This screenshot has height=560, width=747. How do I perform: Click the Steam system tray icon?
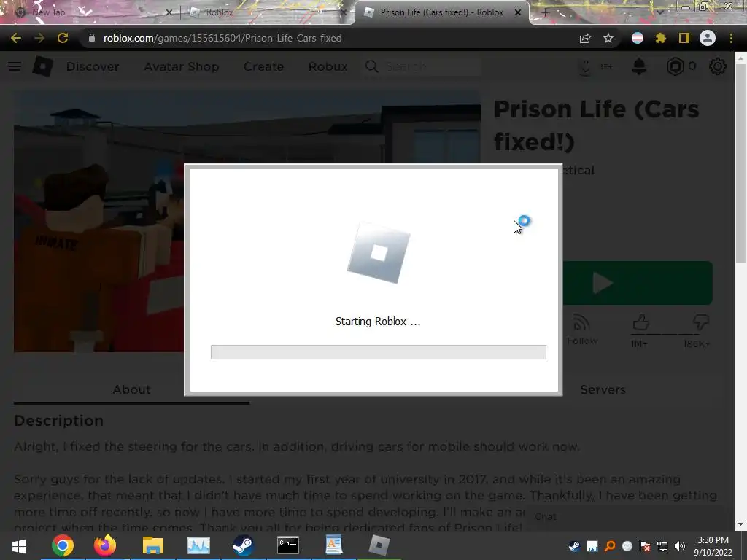pyautogui.click(x=575, y=546)
